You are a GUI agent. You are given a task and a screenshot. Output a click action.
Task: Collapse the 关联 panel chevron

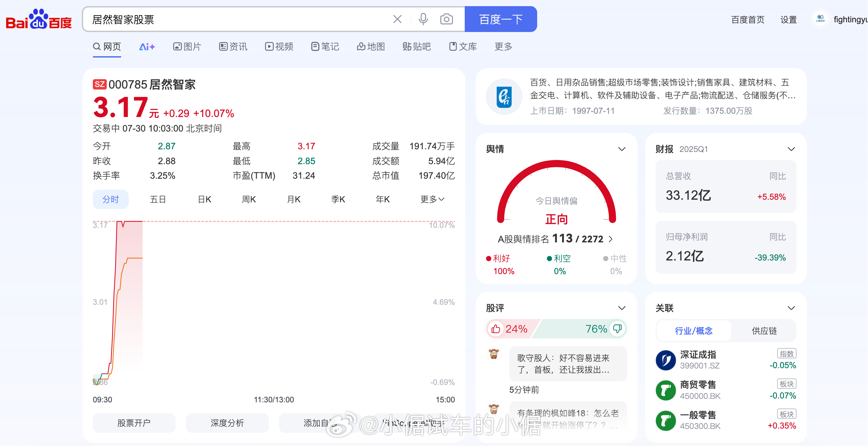click(791, 308)
